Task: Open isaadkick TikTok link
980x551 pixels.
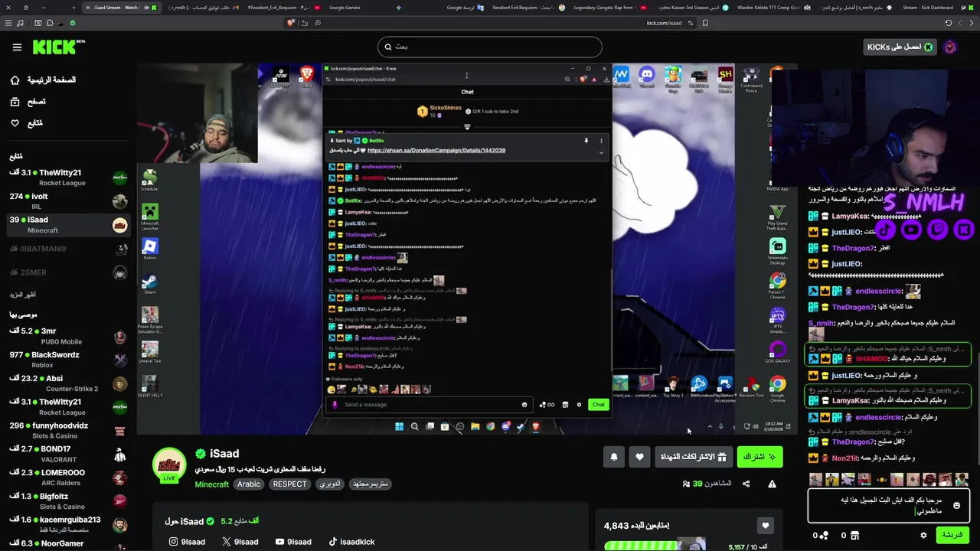Action: click(x=351, y=542)
